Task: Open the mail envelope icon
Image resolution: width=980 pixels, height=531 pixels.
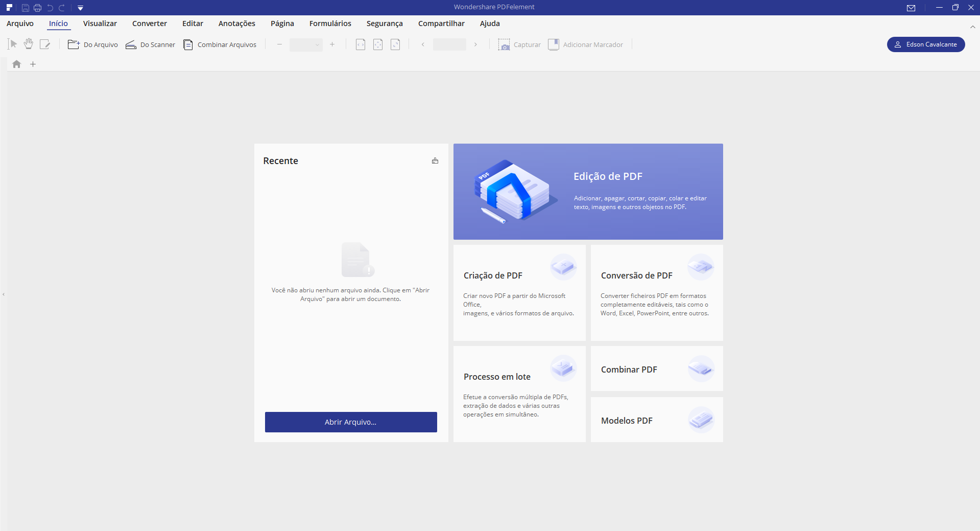Action: pos(911,8)
